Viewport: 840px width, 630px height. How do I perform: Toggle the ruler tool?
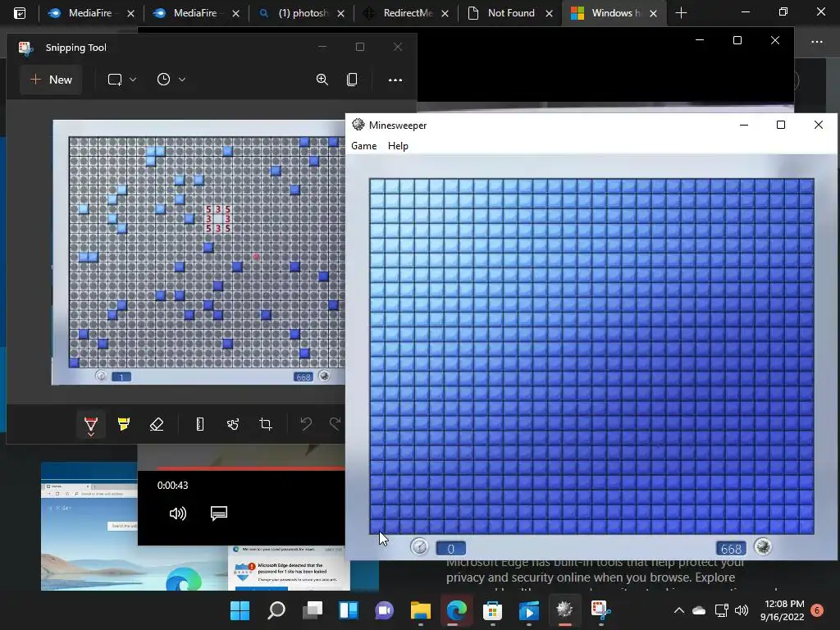tap(200, 424)
